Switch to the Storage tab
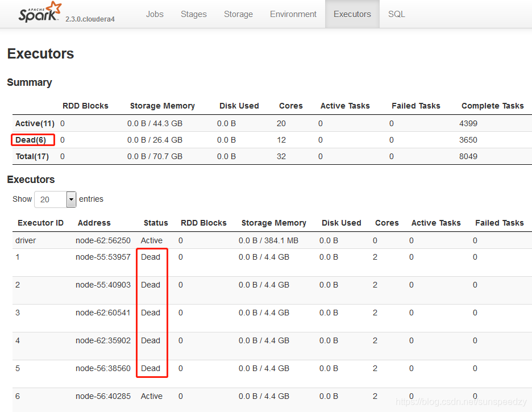532x412 pixels. 238,14
